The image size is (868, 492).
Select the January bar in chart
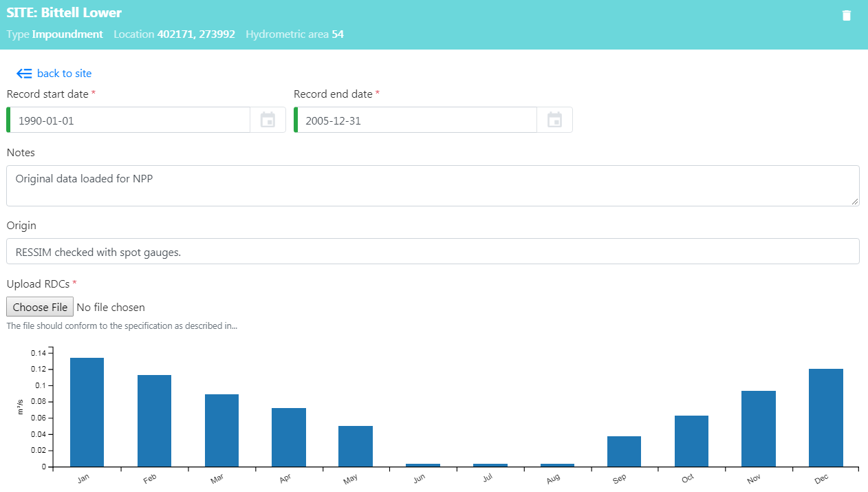87,413
